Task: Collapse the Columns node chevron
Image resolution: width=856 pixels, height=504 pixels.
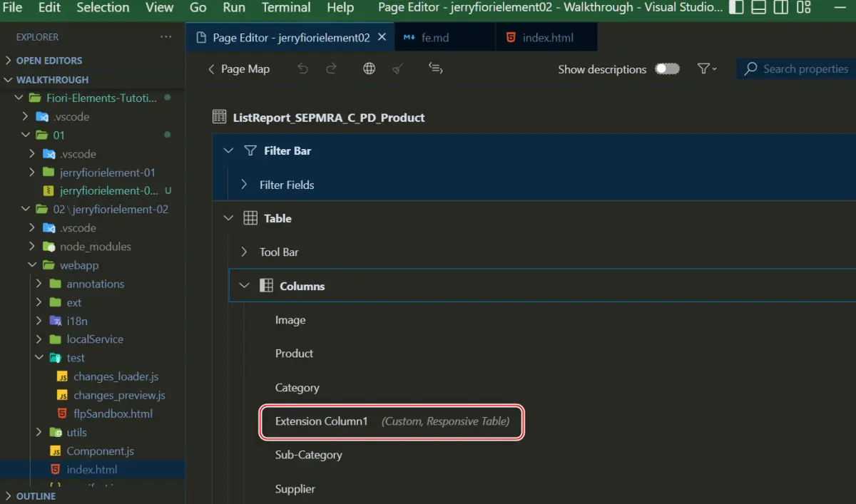Action: coord(244,286)
